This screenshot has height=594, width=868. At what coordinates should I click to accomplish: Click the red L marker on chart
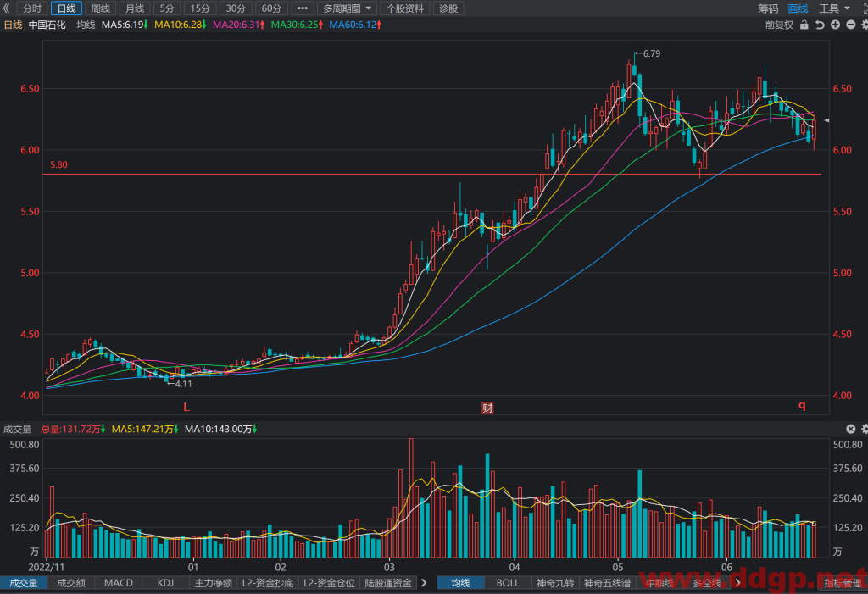point(186,408)
